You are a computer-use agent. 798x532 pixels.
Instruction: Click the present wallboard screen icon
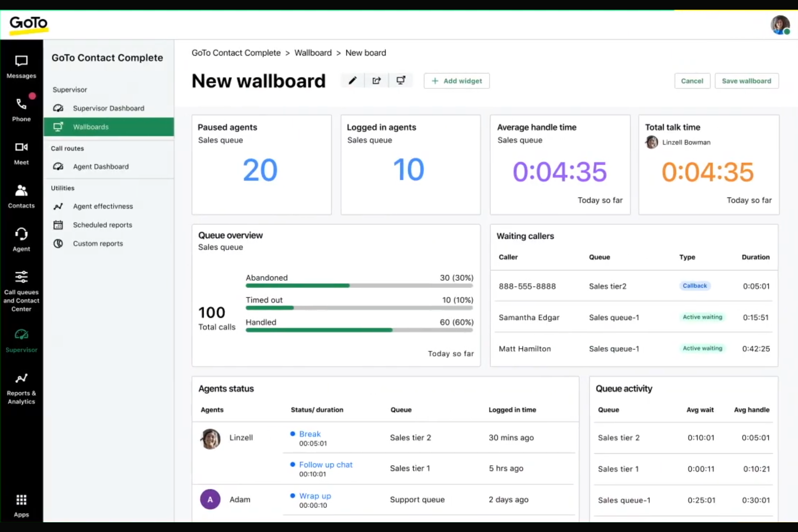401,81
